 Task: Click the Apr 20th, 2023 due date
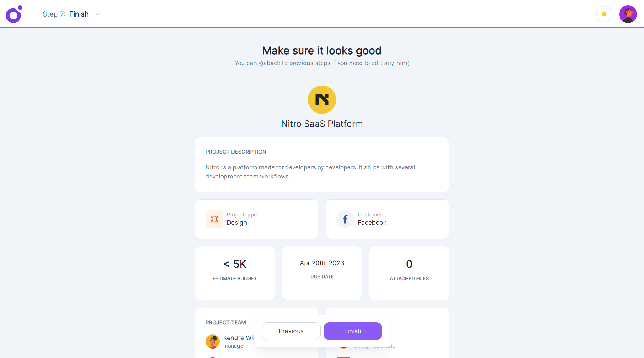(x=322, y=263)
